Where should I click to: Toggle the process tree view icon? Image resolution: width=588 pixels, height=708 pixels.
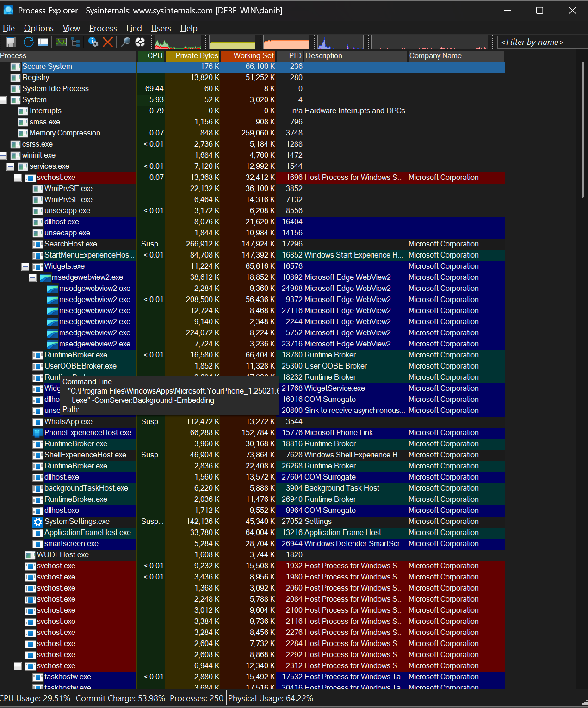[75, 42]
